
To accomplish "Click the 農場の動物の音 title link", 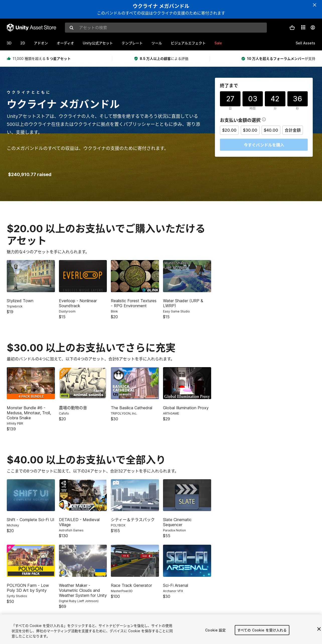I will click(73, 408).
